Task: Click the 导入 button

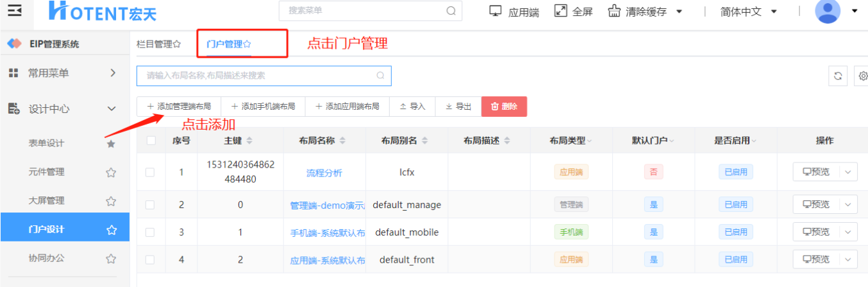Action: click(412, 107)
